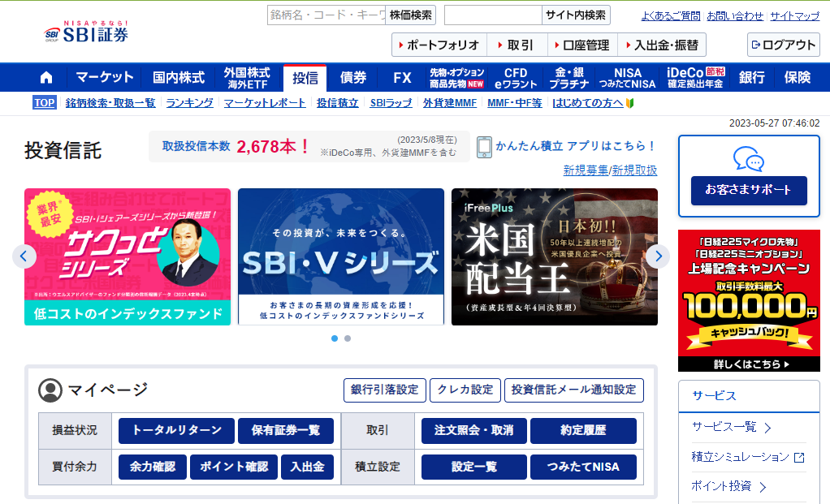Image resolution: width=830 pixels, height=504 pixels.
Task: Click the 新規取扱 link
Action: pyautogui.click(x=634, y=170)
